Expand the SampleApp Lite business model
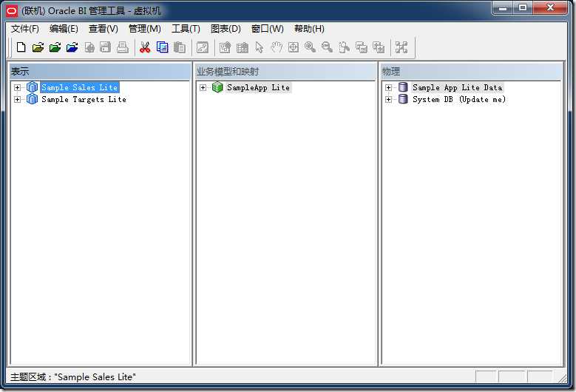The image size is (576, 392). coord(203,87)
